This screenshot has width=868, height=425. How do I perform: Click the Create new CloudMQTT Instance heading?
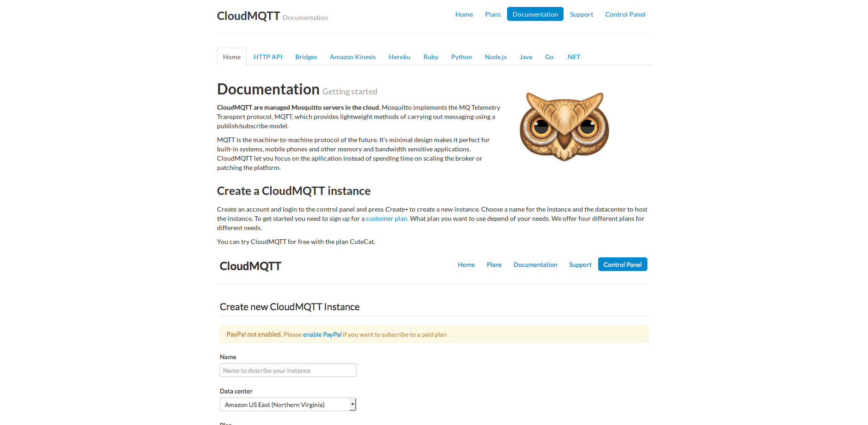pos(290,307)
